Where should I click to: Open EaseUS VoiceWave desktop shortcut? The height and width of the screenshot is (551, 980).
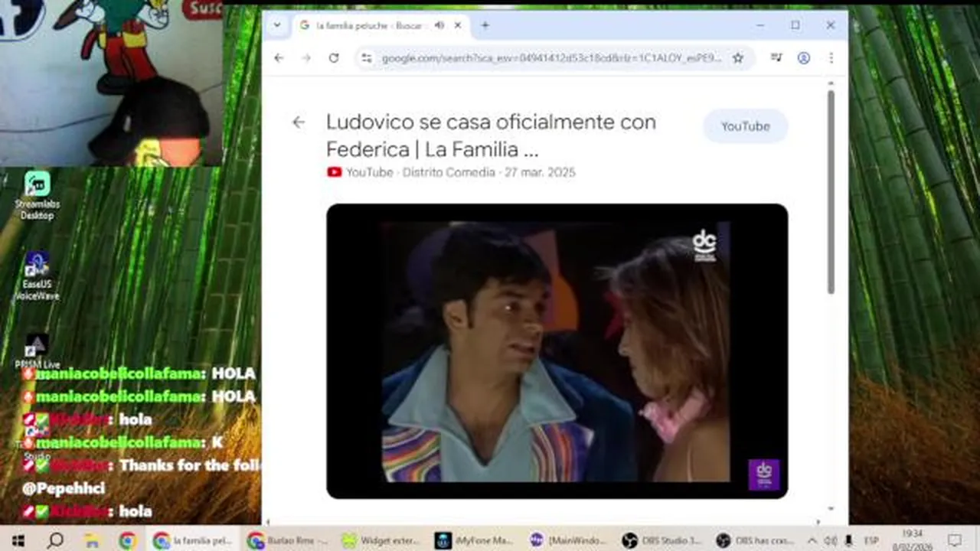click(37, 276)
